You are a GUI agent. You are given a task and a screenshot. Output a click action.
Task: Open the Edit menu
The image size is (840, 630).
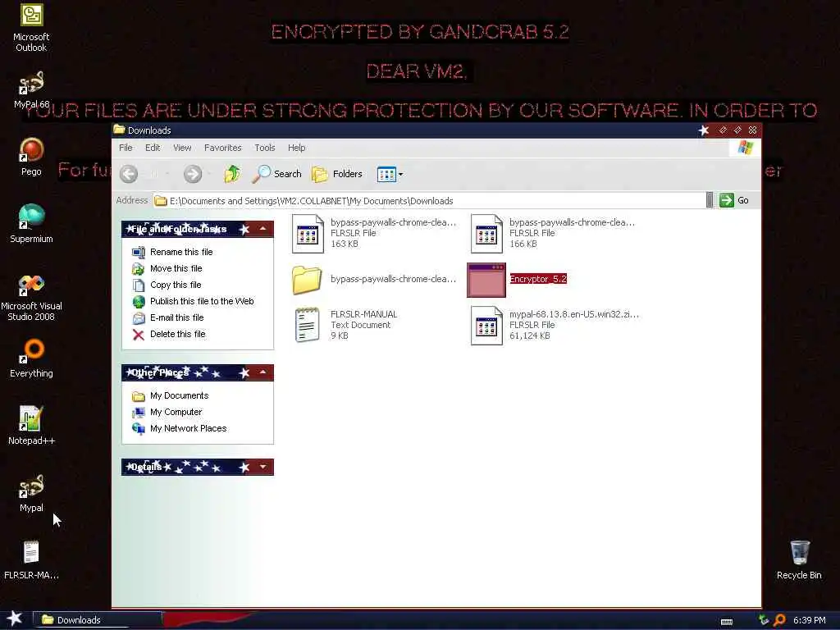153,148
